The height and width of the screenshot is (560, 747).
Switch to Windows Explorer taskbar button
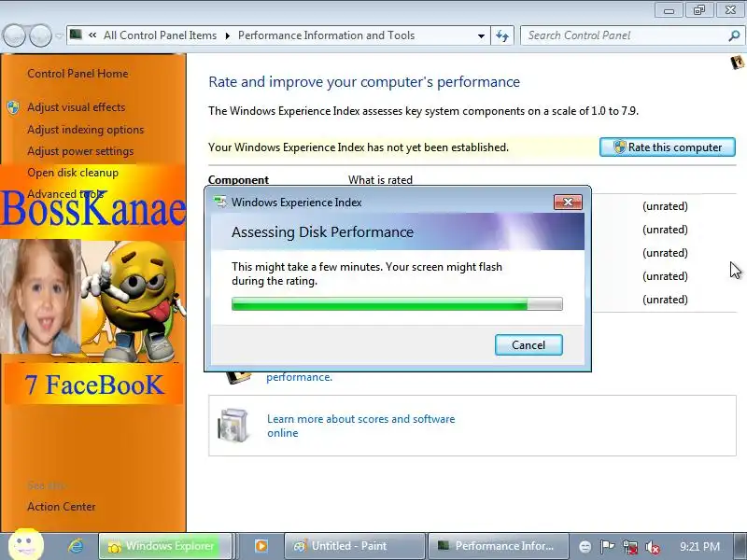[165, 546]
